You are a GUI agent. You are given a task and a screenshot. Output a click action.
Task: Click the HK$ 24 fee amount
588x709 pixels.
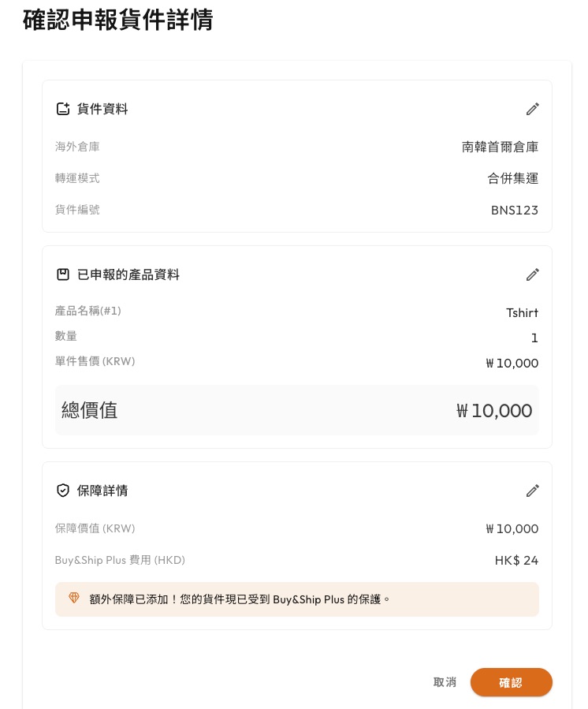[x=516, y=561]
